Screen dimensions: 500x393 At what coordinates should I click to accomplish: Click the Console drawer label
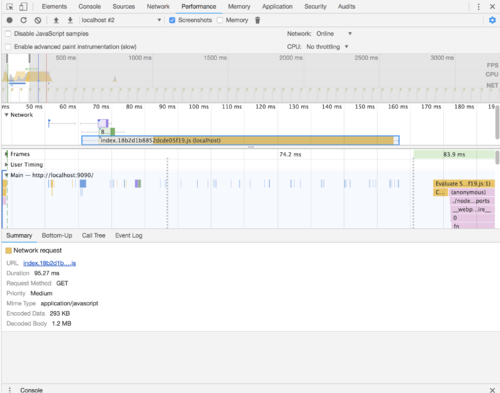[x=31, y=390]
